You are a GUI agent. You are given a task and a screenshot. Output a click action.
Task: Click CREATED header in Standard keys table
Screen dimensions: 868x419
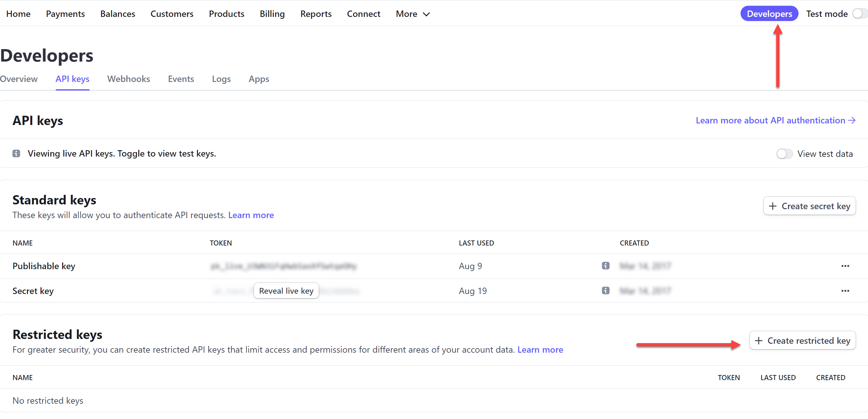634,243
